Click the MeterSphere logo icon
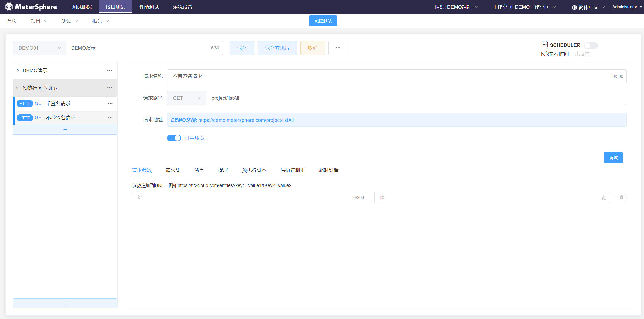The height and width of the screenshot is (319, 644). click(x=9, y=7)
